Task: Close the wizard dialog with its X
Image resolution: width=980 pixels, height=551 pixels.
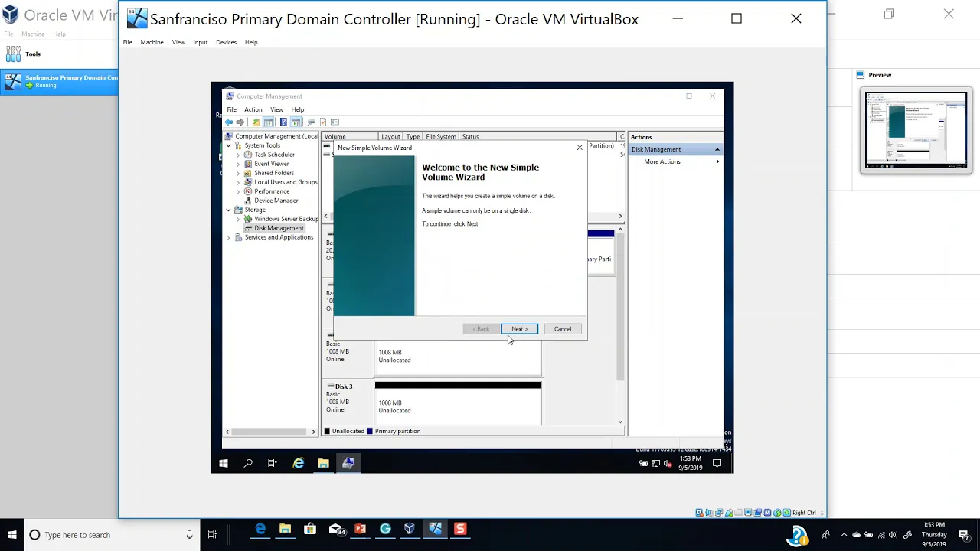Action: (x=580, y=147)
